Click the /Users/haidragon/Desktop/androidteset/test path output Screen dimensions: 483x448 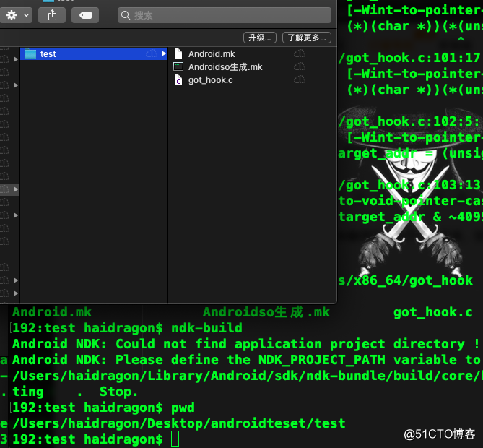(178, 423)
